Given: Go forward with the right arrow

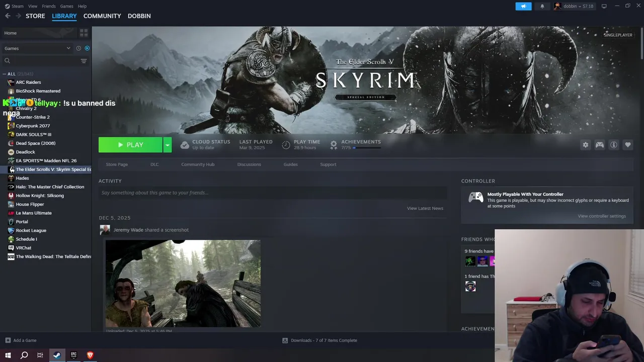Looking at the screenshot, I should [19, 16].
